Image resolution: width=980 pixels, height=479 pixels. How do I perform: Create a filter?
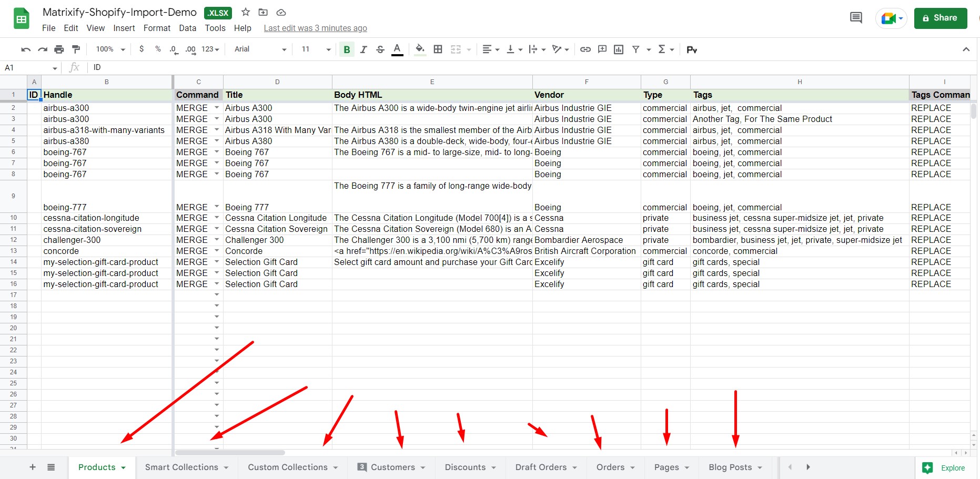coord(635,49)
